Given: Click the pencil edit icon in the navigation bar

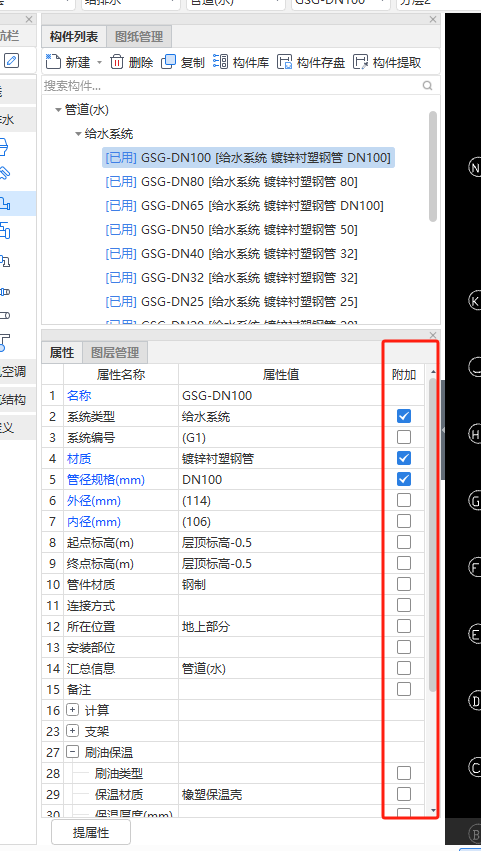Looking at the screenshot, I should click(x=11, y=60).
